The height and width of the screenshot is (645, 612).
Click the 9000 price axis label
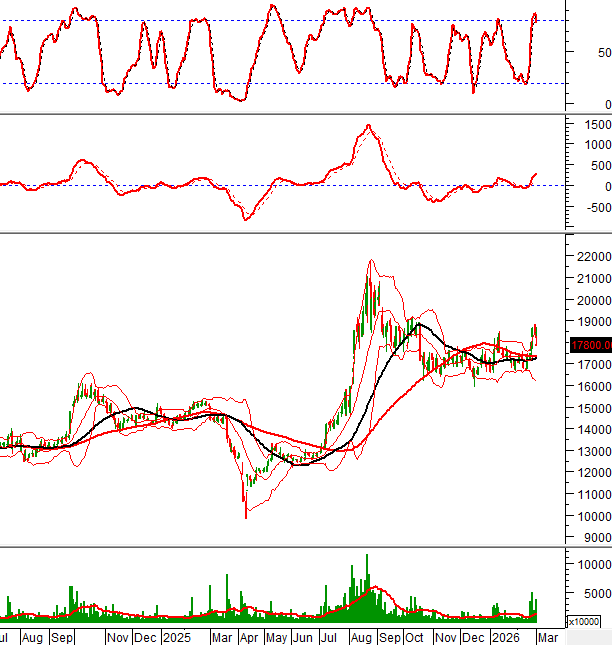pyautogui.click(x=594, y=538)
